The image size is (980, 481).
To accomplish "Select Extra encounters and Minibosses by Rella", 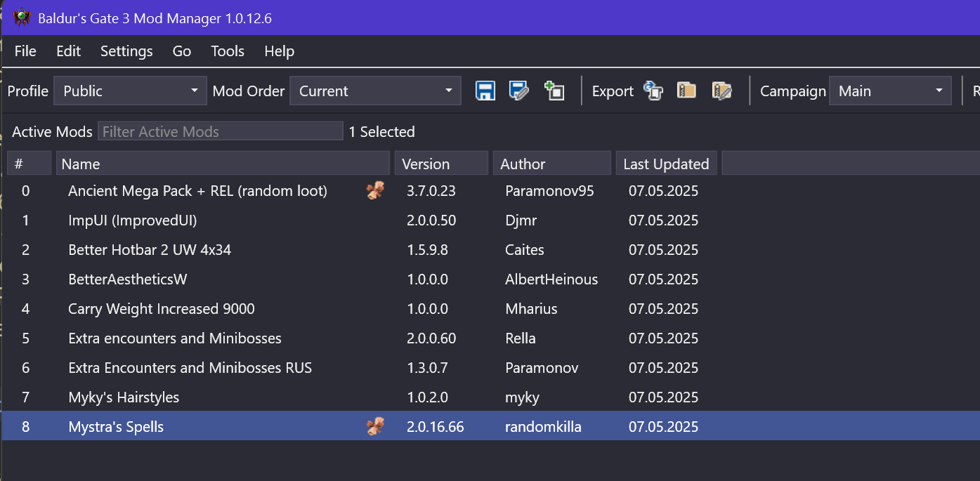I will point(490,338).
